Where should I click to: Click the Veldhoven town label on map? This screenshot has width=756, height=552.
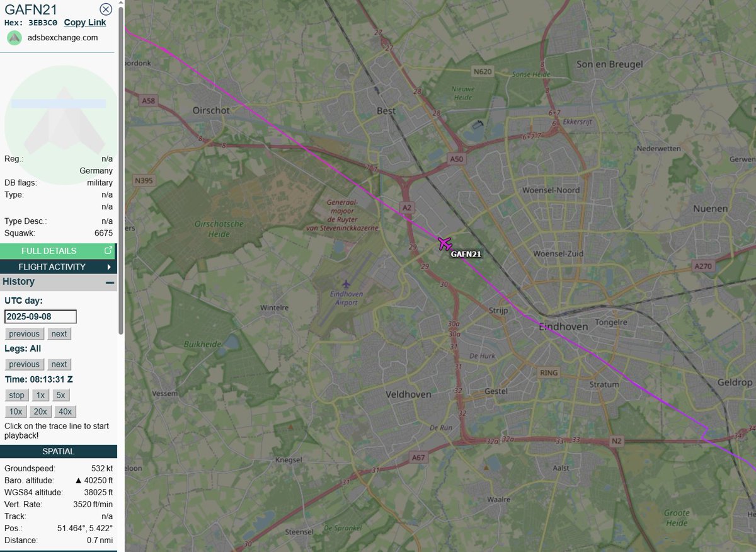tap(408, 394)
